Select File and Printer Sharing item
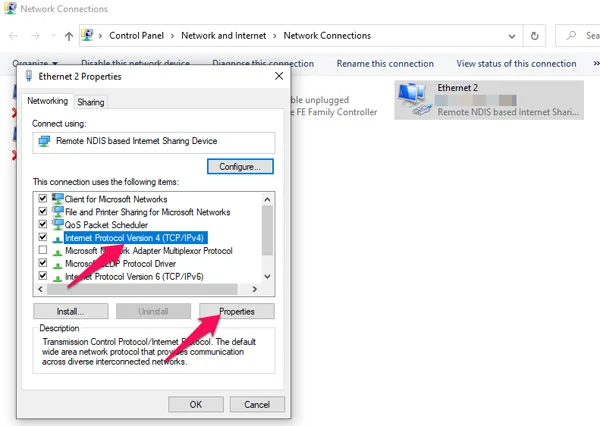Viewport: 600px width, 426px height. click(x=147, y=212)
